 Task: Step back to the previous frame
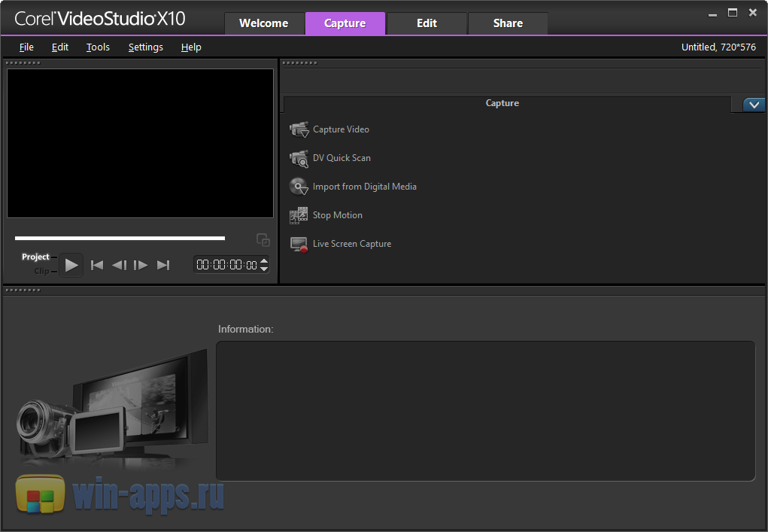coord(119,265)
